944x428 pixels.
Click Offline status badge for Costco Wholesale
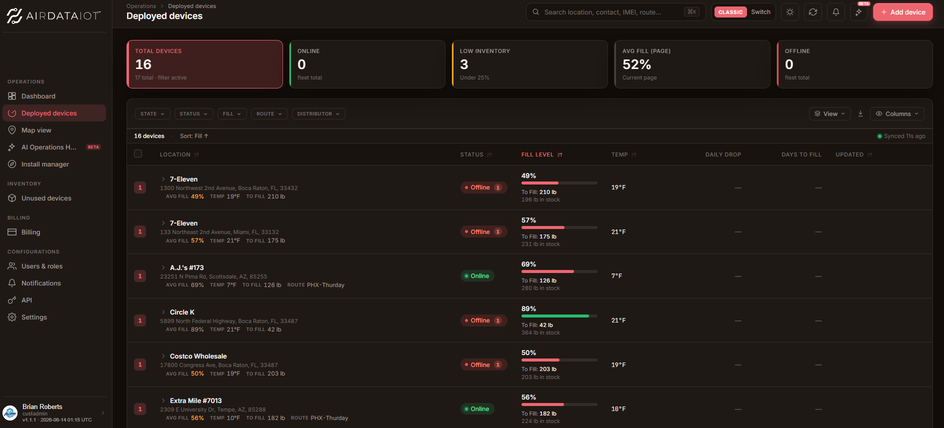pos(484,365)
